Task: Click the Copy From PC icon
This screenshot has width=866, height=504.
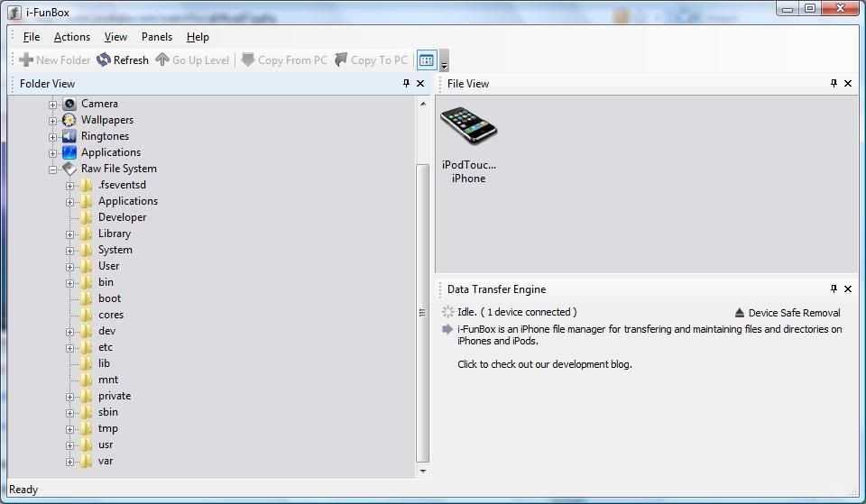Action: click(x=248, y=60)
